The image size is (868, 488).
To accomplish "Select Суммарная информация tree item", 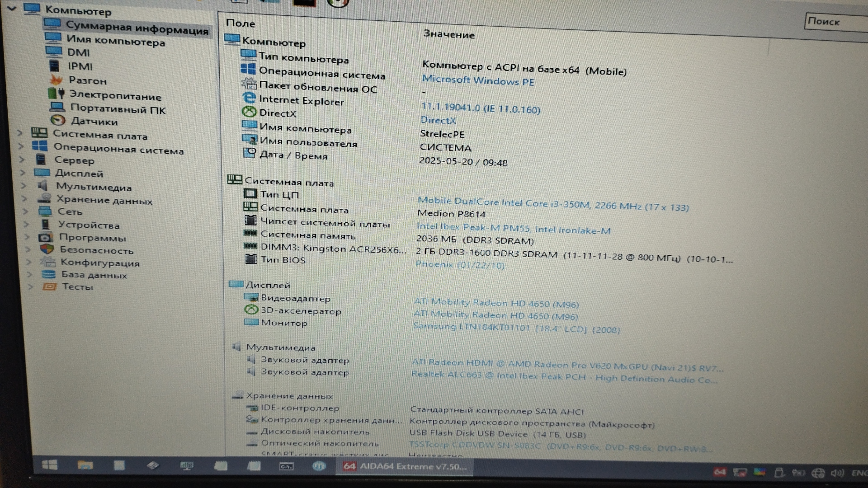I will pos(137,28).
